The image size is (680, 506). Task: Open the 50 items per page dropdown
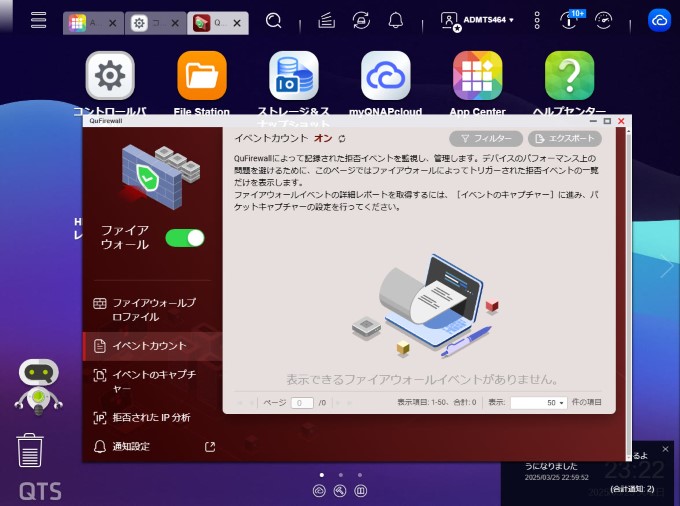coord(539,403)
